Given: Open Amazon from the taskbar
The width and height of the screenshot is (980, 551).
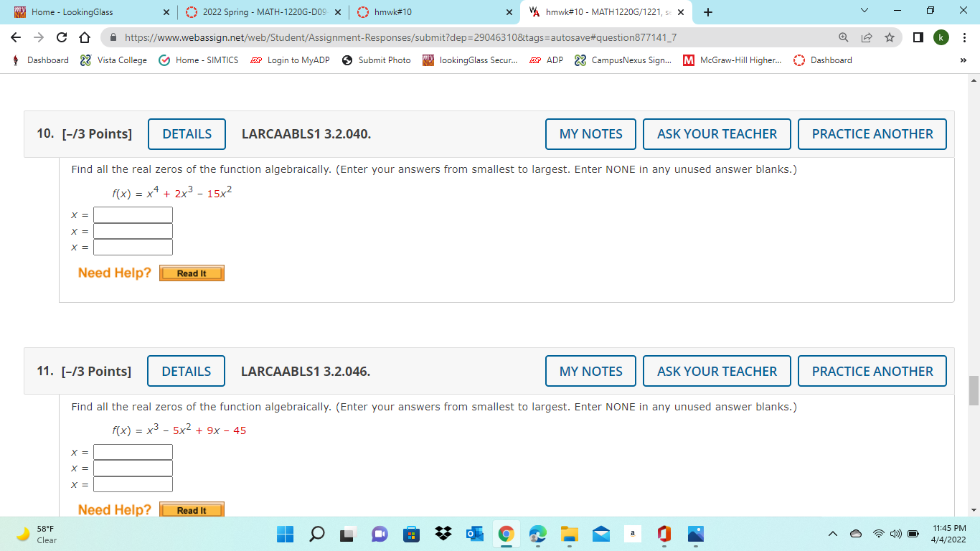Looking at the screenshot, I should (x=632, y=534).
